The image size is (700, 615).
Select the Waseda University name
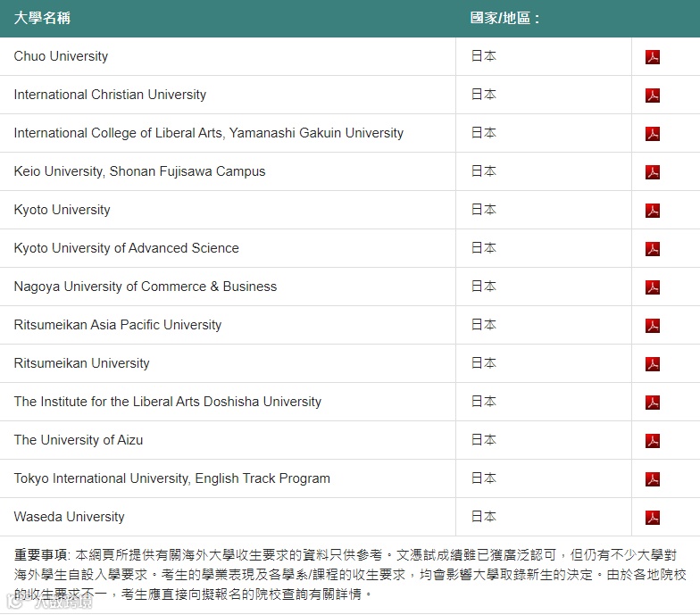click(70, 517)
